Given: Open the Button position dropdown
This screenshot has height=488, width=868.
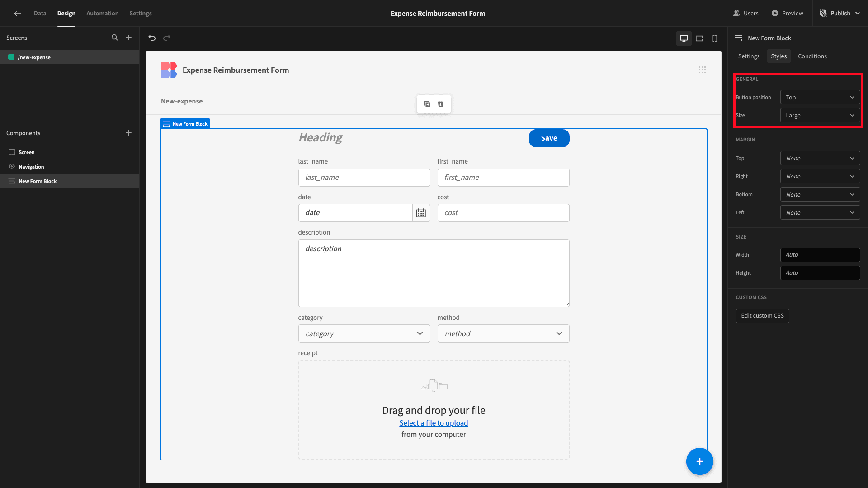Looking at the screenshot, I should coord(820,97).
